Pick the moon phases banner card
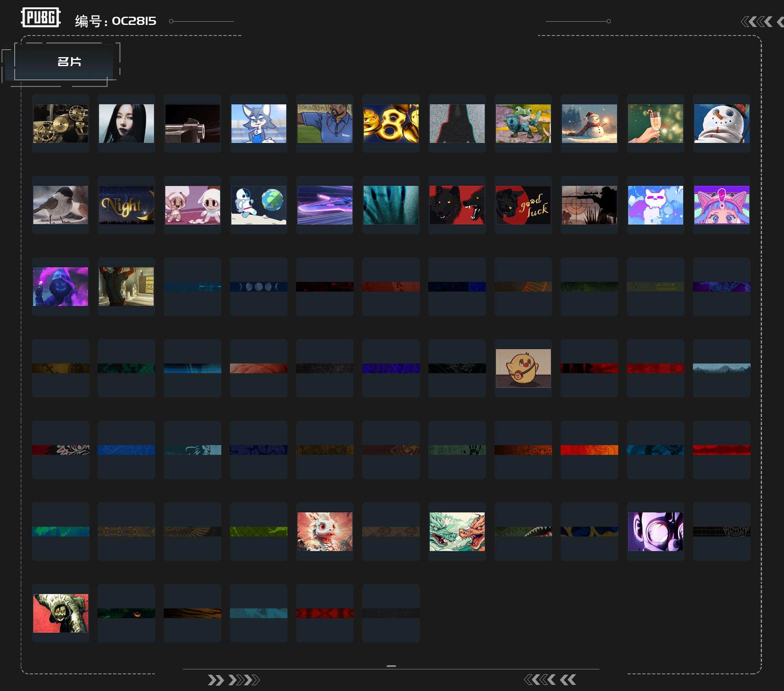Screen dimensions: 784x691 click(258, 287)
